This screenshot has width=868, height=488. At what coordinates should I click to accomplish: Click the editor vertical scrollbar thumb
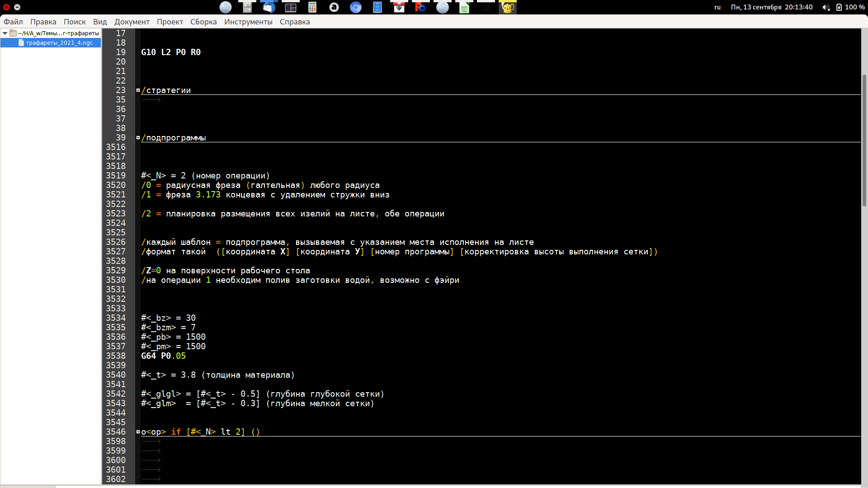pos(864,140)
